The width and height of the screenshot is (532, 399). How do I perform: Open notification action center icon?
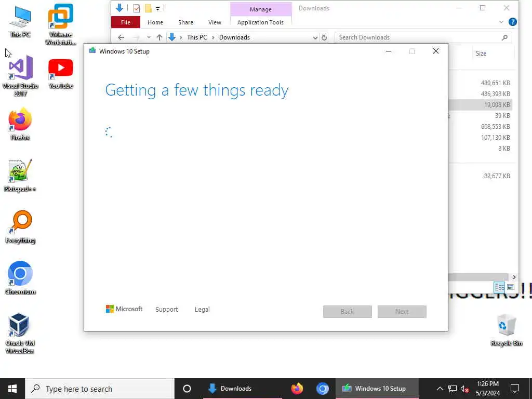(x=515, y=389)
